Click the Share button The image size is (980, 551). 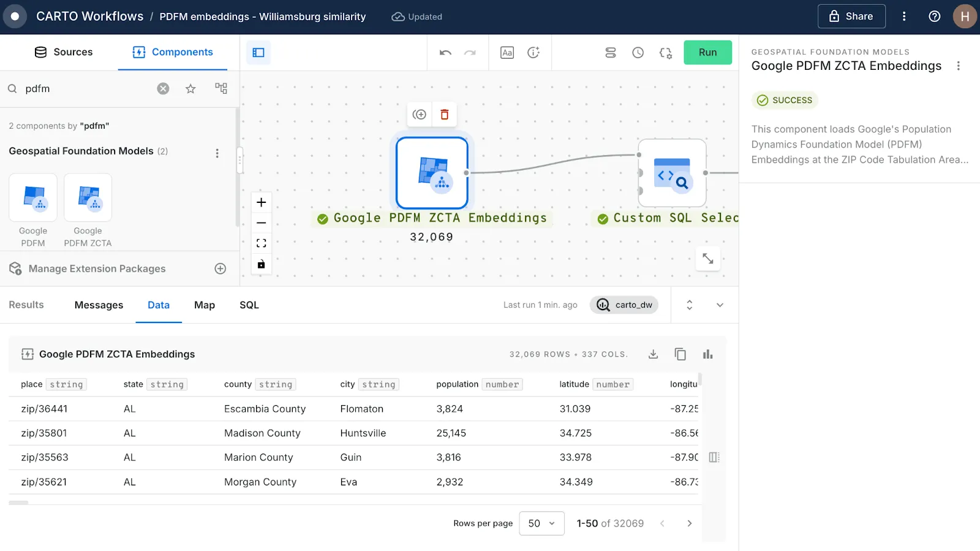pos(851,17)
